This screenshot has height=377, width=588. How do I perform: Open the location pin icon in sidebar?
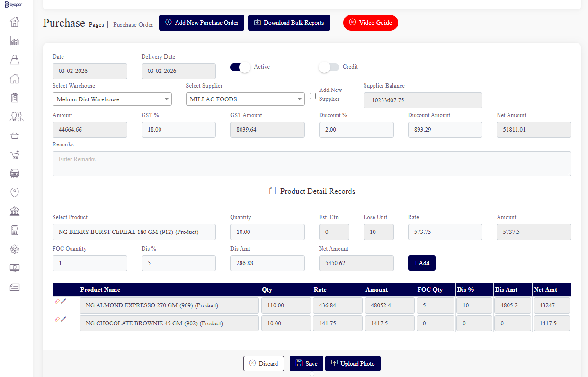click(15, 192)
